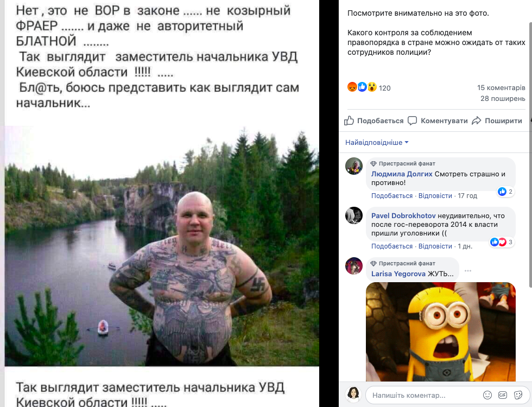Open the GIF picker in comment box
This screenshot has width=532, height=407.
(503, 395)
